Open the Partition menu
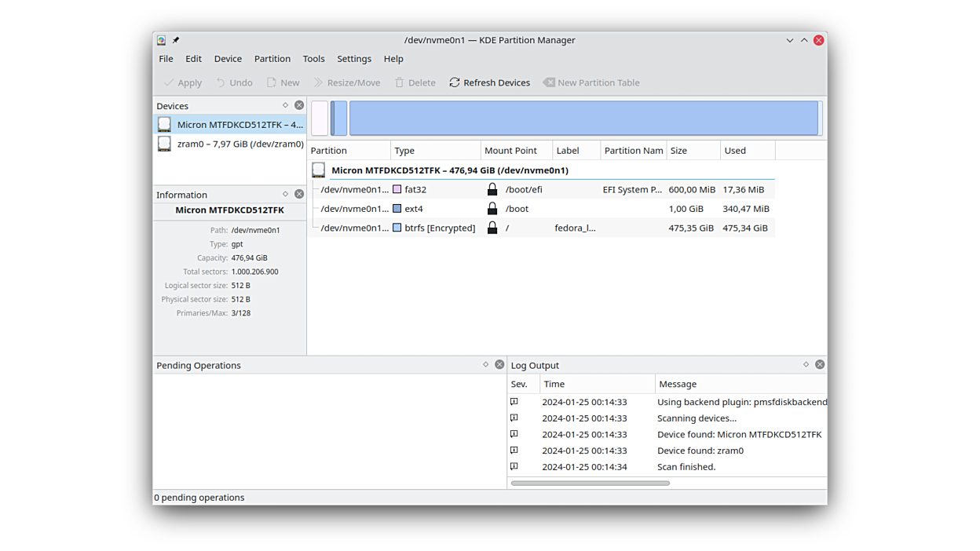 click(x=272, y=59)
